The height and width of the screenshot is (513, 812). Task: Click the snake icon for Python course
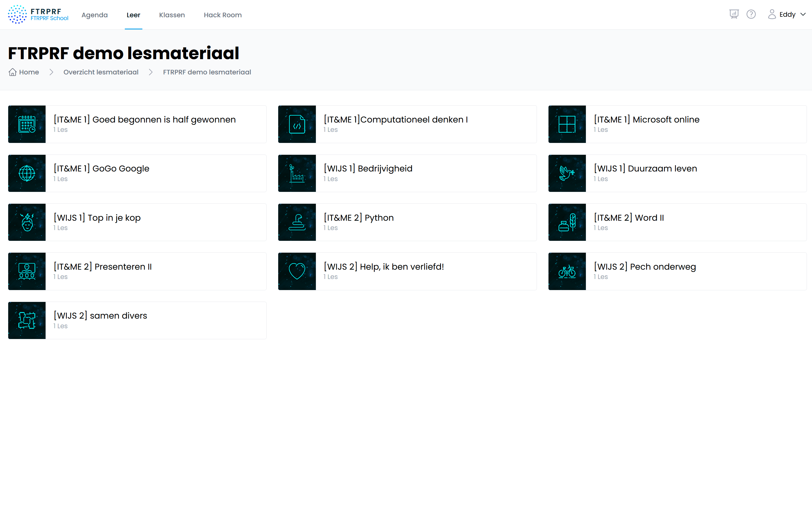tap(297, 222)
